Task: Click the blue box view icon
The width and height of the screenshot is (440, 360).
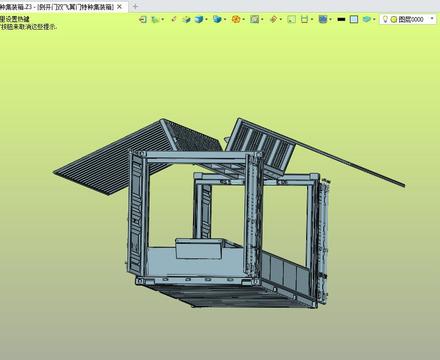Action: tap(217, 19)
